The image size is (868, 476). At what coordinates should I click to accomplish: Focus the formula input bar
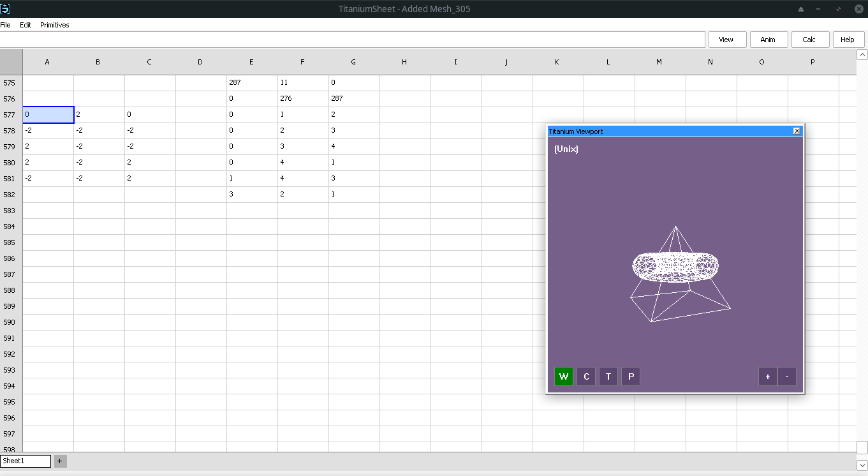(352, 40)
